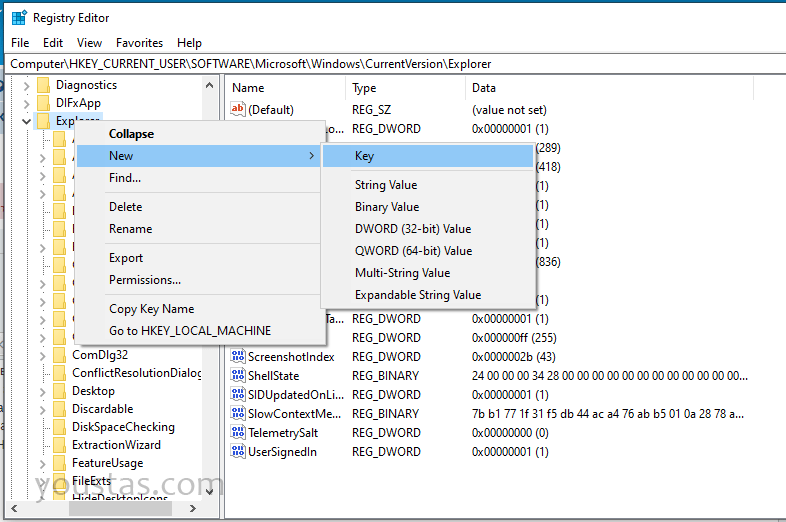The height and width of the screenshot is (522, 786).
Task: Select DWORD (32-bit) Value
Action: click(428, 229)
